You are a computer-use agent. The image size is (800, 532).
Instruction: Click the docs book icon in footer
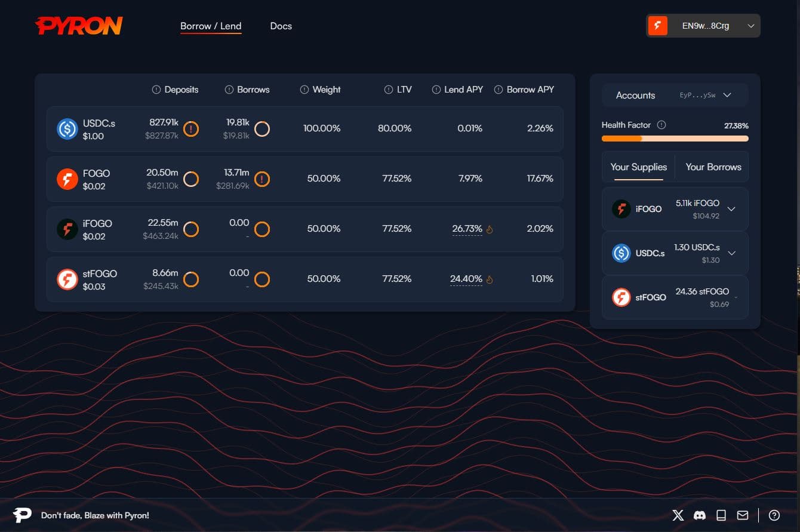click(x=721, y=515)
